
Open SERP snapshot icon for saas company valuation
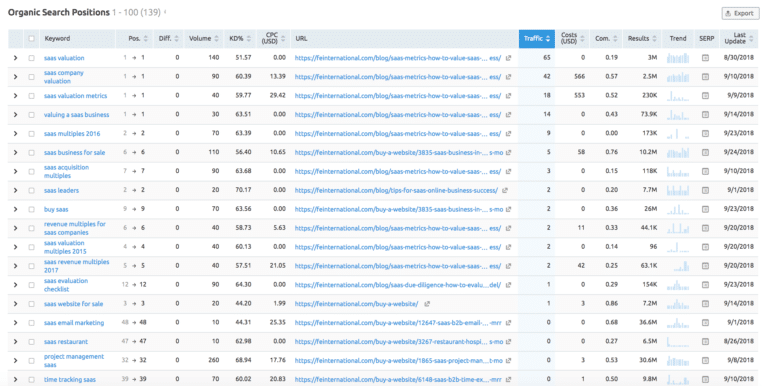pyautogui.click(x=705, y=77)
